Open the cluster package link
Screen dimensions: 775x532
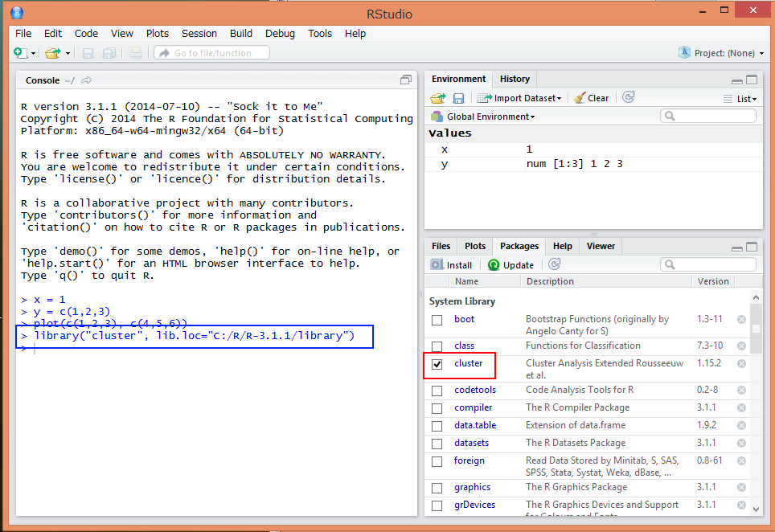point(469,363)
